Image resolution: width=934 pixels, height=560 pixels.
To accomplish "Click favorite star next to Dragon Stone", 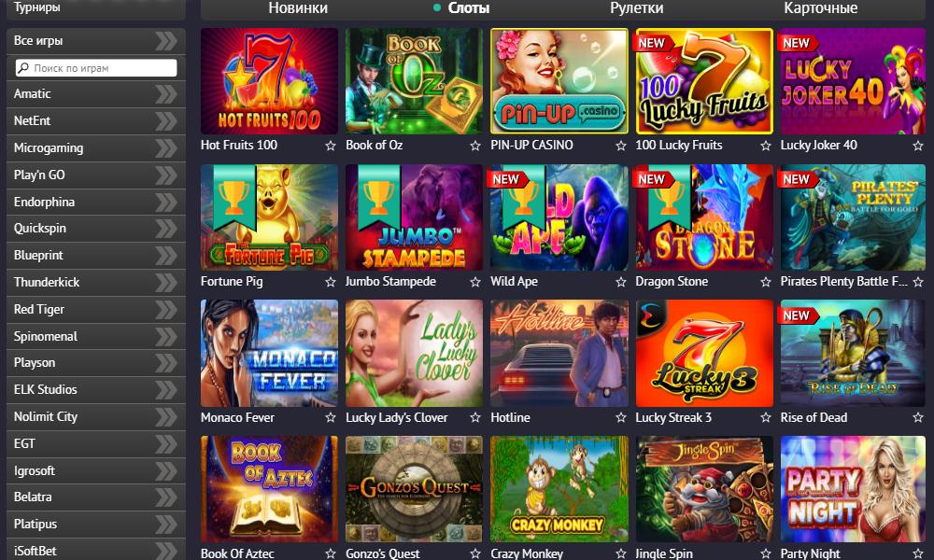I will tap(766, 282).
